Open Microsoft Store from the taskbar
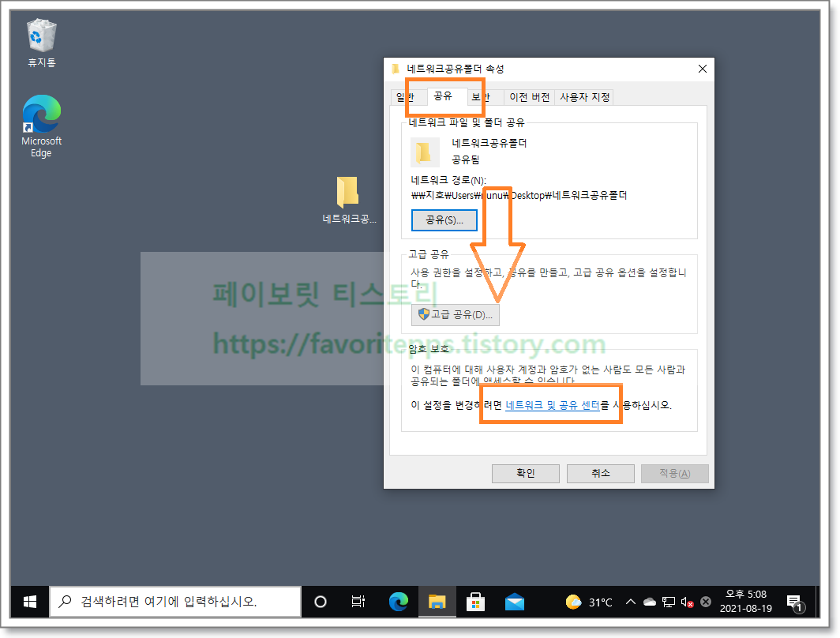840x638 pixels. coord(476,602)
